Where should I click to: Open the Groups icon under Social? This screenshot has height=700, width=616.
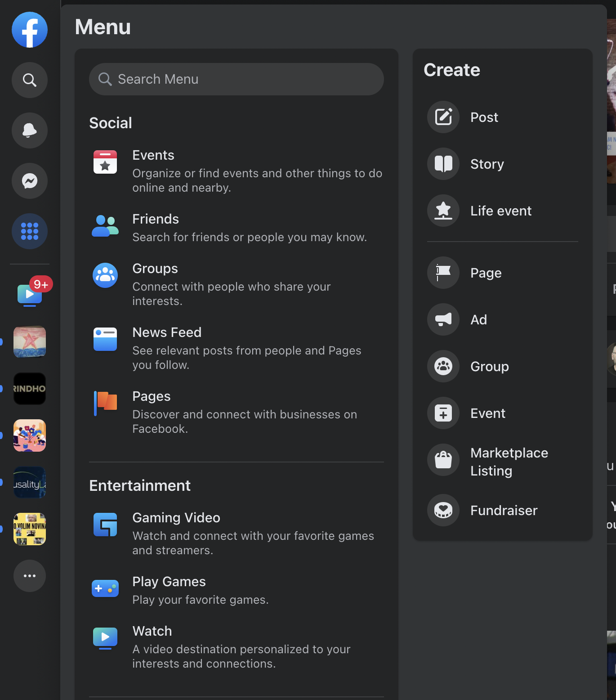coord(105,275)
